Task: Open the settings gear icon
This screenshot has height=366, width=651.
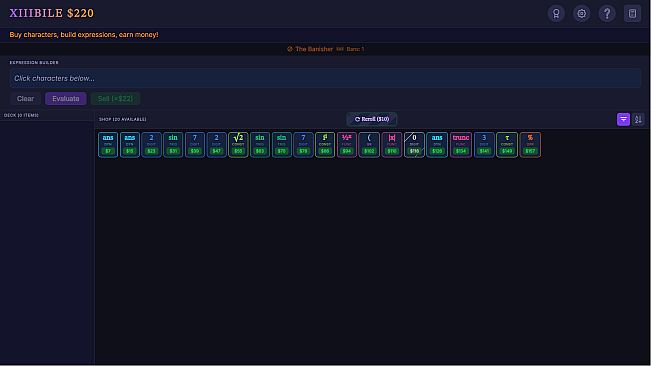Action: tap(582, 13)
